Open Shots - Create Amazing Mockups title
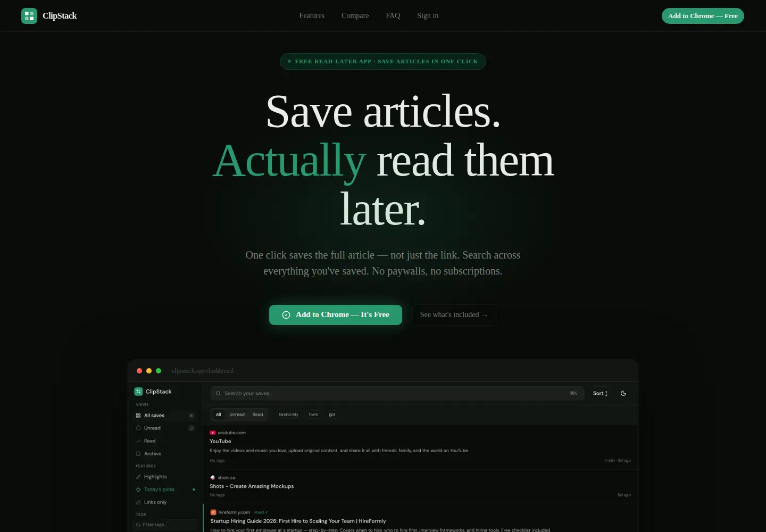766x532 pixels. 252,486
